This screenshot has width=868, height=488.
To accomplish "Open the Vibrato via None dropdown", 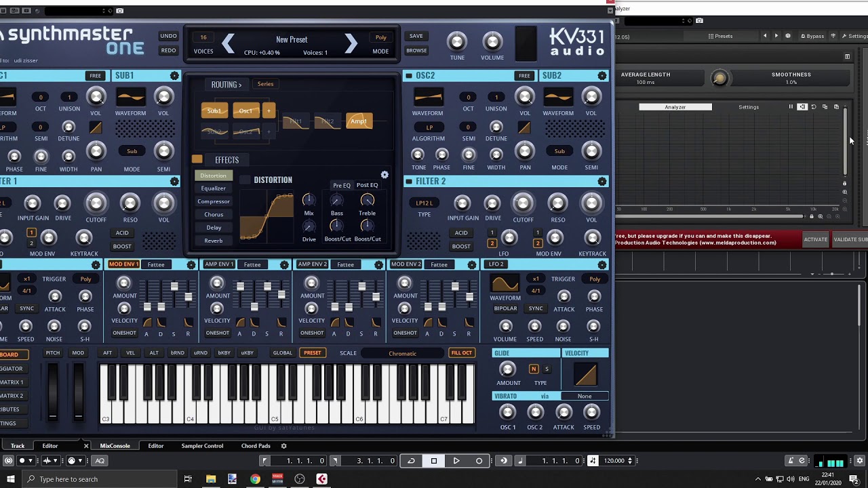I will (585, 396).
